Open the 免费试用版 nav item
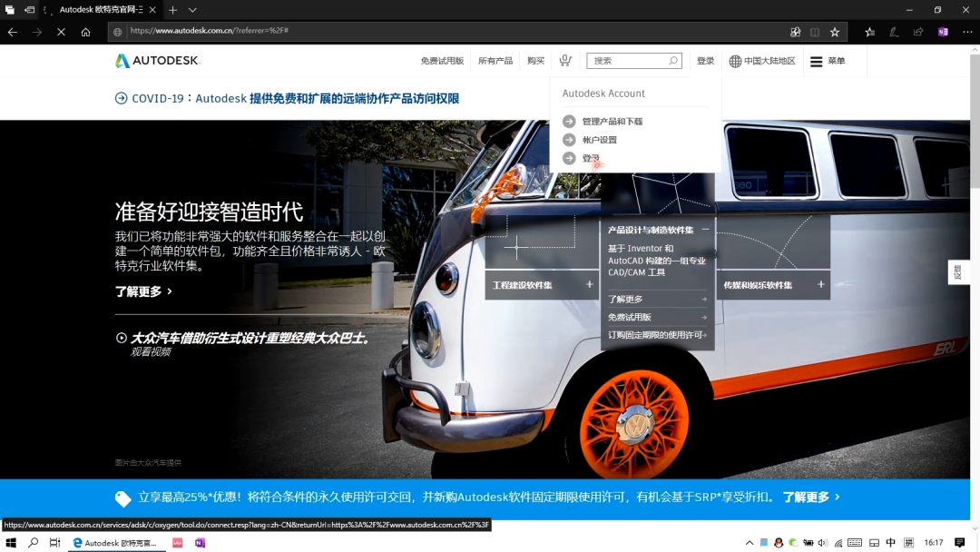Screen dimensions: 980x552 (442, 61)
